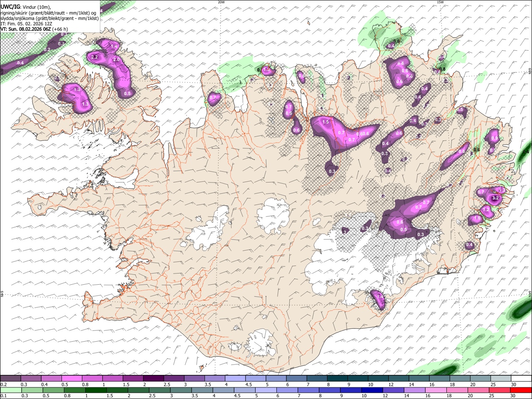
Task: Click the bright red 30 swatch in lower scale
Action: pyautogui.click(x=520, y=390)
